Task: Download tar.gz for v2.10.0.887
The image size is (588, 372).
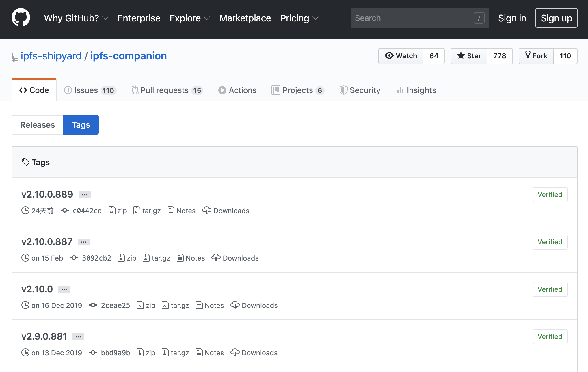Action: 157,258
